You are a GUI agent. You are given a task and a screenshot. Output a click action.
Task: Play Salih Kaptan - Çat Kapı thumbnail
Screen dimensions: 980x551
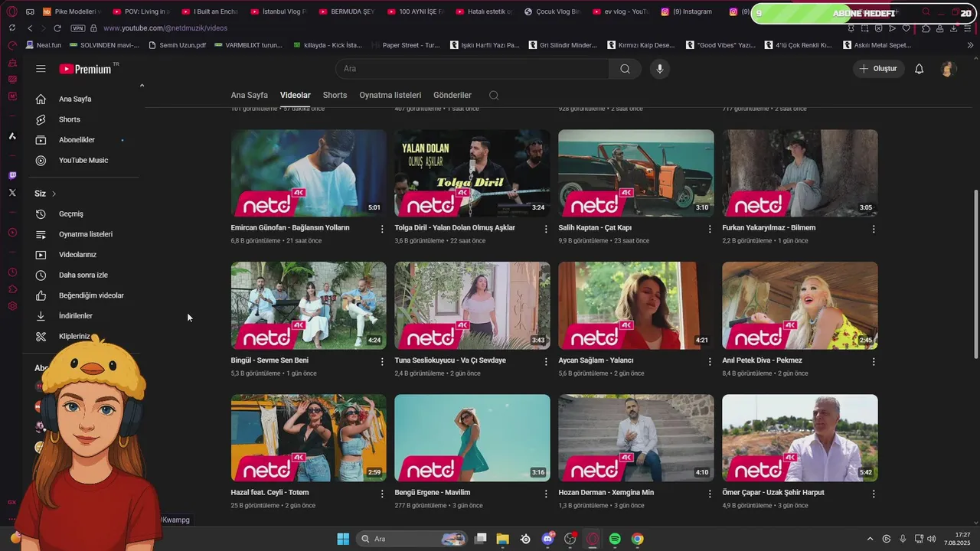(x=636, y=173)
